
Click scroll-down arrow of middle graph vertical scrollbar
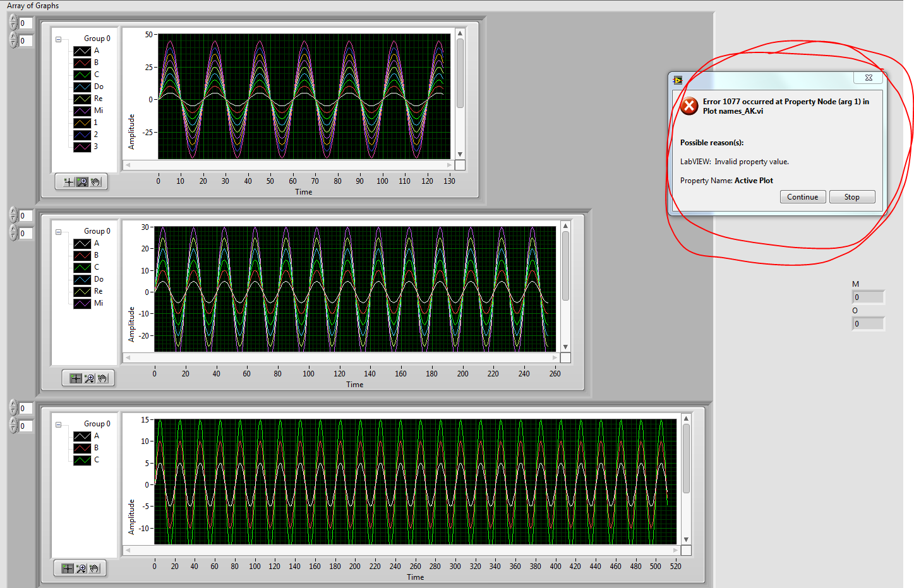click(x=565, y=347)
